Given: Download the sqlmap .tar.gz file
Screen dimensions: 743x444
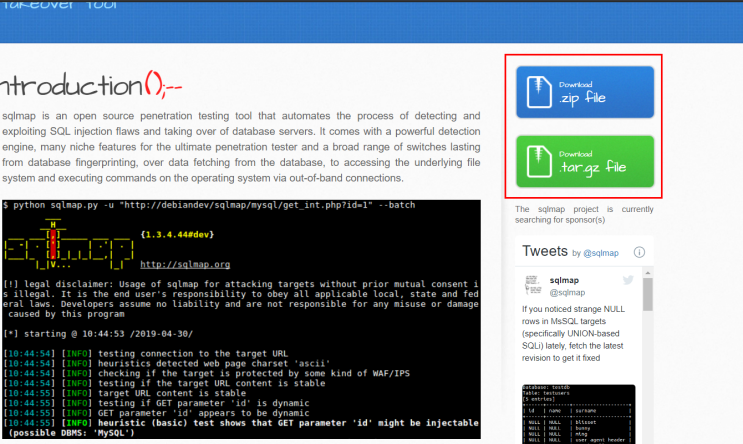Looking at the screenshot, I should tap(585, 162).
